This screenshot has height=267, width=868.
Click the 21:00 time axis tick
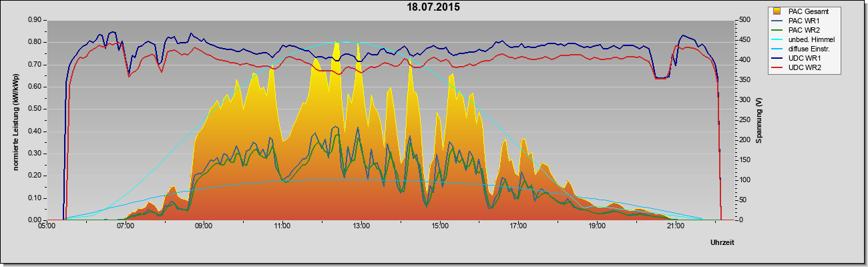(676, 227)
